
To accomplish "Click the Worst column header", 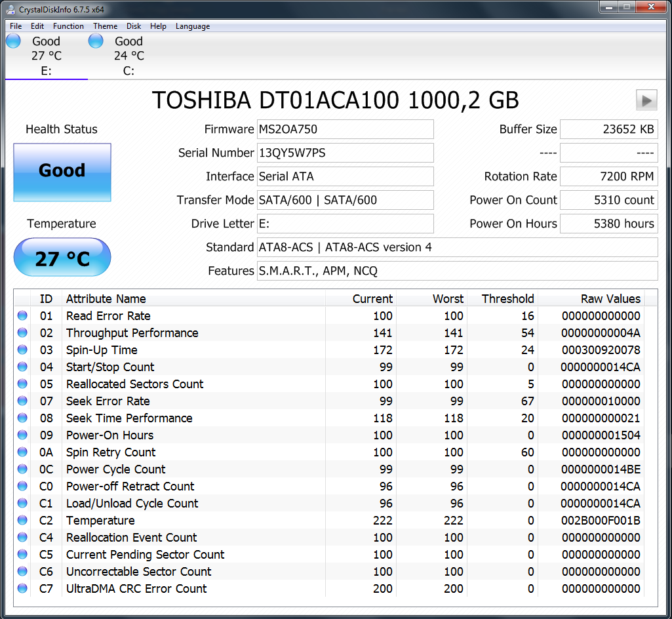I will 431,298.
